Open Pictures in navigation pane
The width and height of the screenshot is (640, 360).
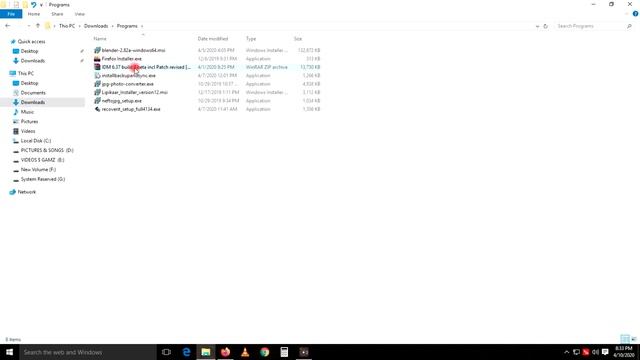point(29,122)
